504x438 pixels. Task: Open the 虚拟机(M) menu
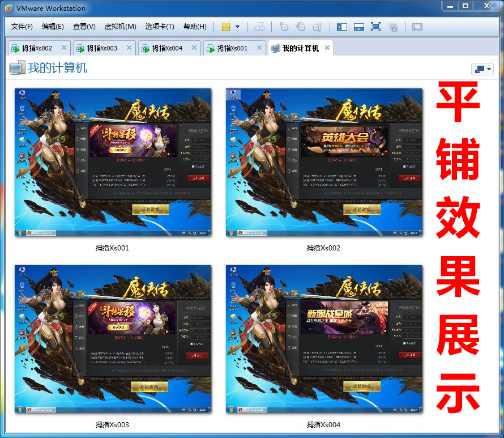point(120,27)
